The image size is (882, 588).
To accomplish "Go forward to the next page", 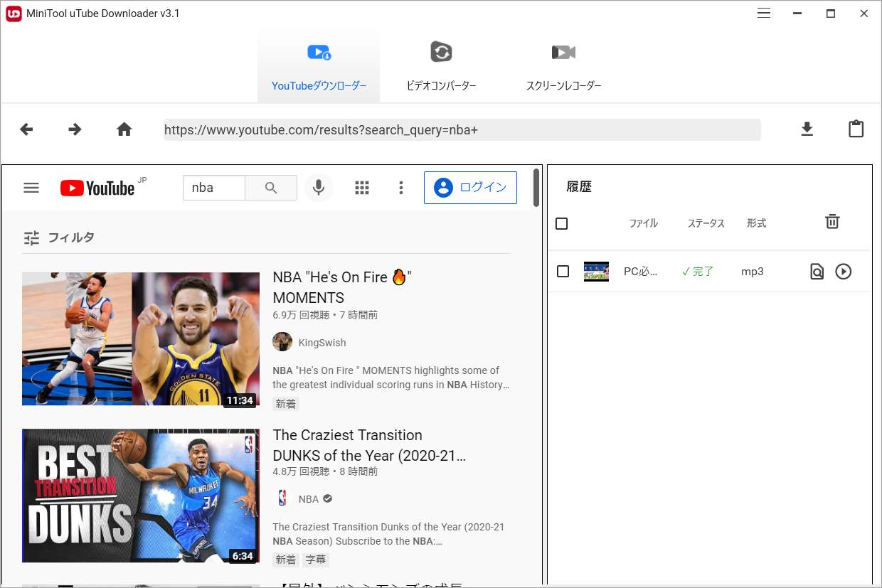I will 75,129.
